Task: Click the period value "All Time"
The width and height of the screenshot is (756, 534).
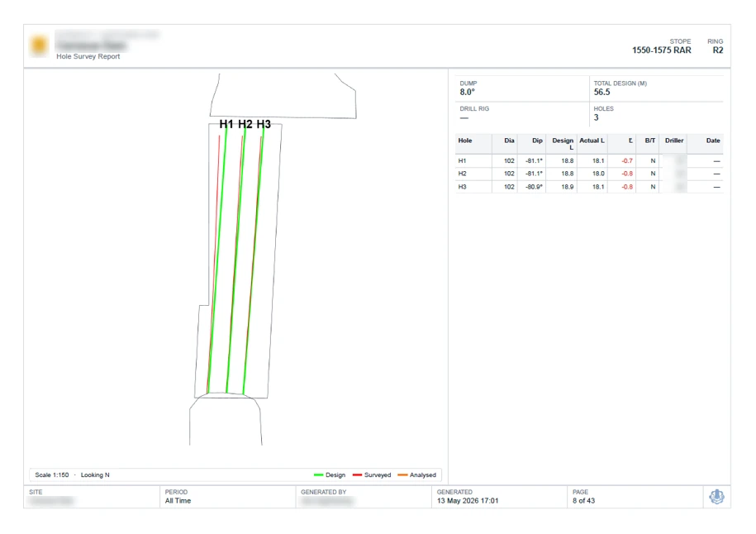Action: (x=178, y=501)
